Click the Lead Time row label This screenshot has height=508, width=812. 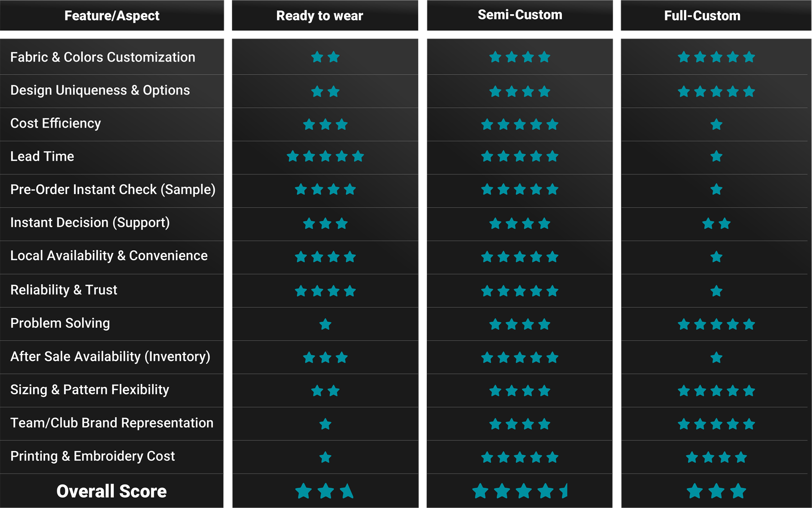click(42, 156)
